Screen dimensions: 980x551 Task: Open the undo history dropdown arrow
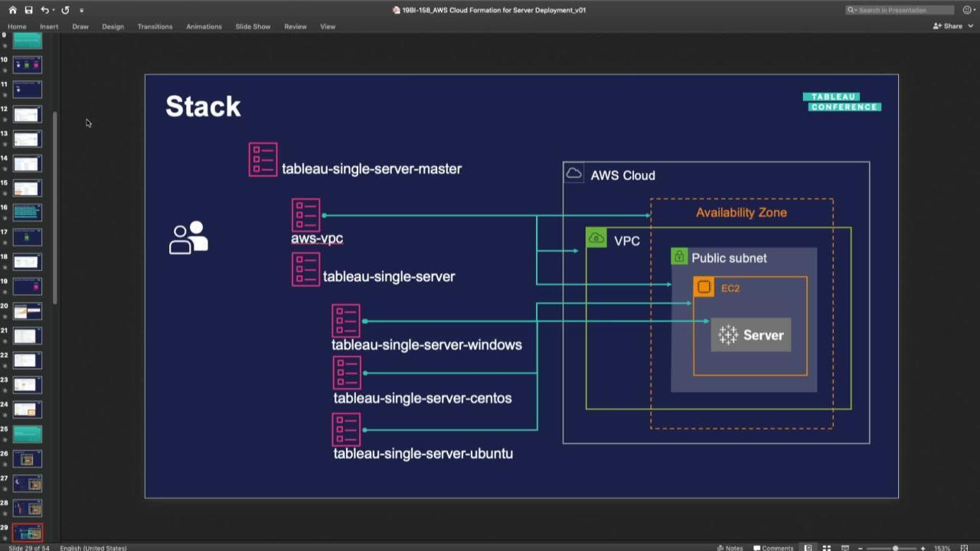point(54,10)
